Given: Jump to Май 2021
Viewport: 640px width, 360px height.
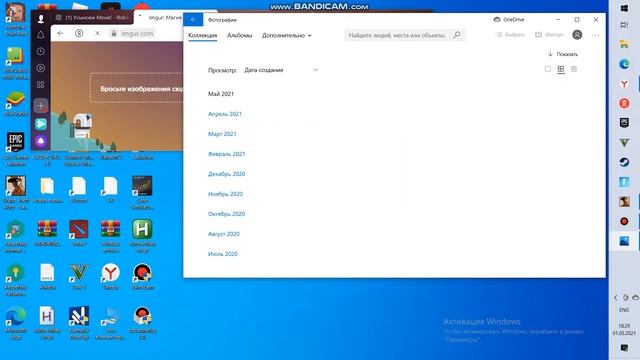Looking at the screenshot, I should coord(221,94).
